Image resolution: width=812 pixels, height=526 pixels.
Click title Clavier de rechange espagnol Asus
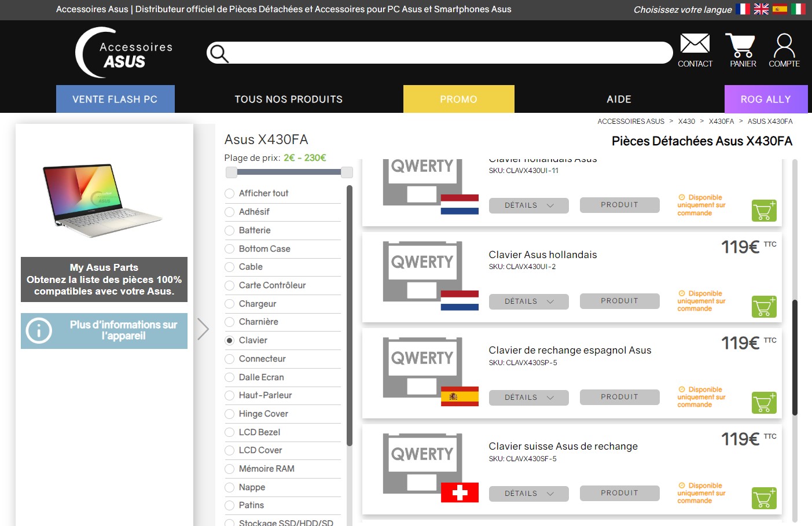570,350
